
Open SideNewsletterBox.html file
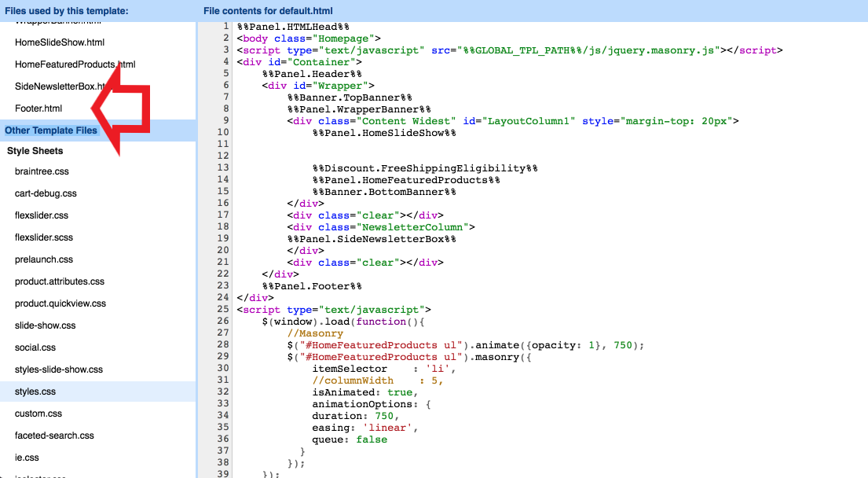(x=60, y=86)
